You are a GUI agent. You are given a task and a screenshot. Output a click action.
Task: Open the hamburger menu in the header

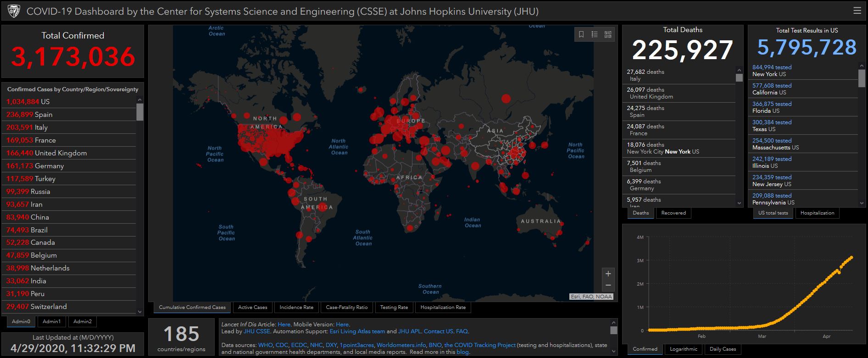[x=857, y=11]
